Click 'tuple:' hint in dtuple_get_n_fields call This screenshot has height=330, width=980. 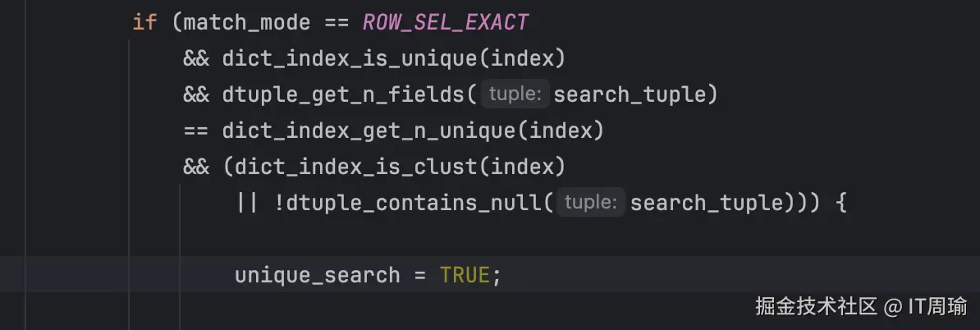[x=515, y=94]
